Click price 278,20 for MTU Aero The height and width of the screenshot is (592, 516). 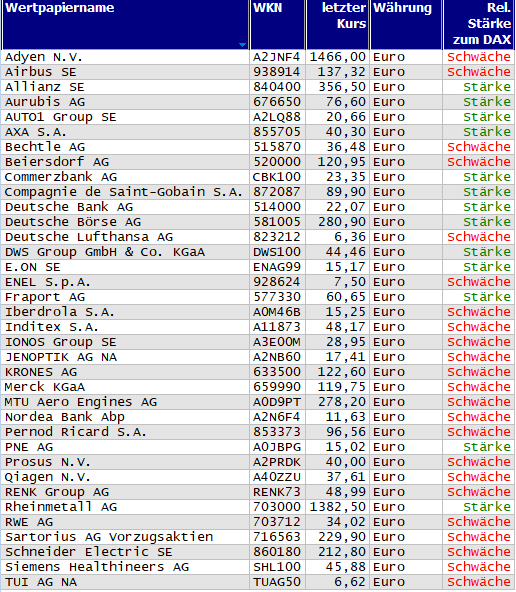pyautogui.click(x=342, y=402)
